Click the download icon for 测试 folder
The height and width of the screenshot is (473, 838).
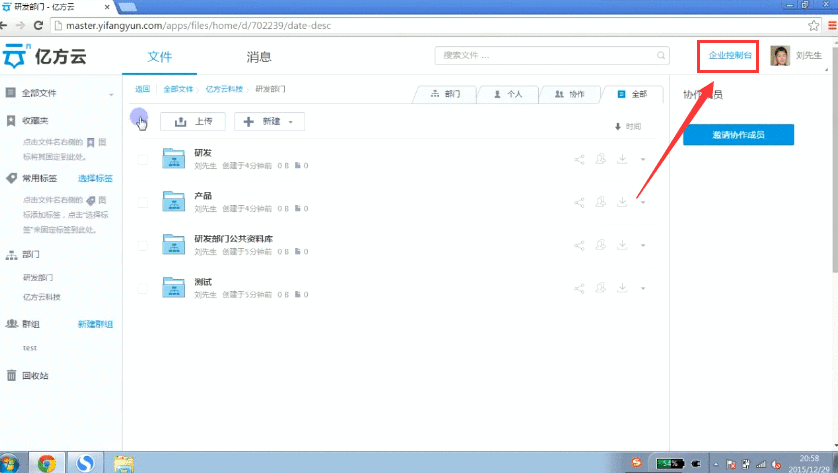pyautogui.click(x=622, y=288)
